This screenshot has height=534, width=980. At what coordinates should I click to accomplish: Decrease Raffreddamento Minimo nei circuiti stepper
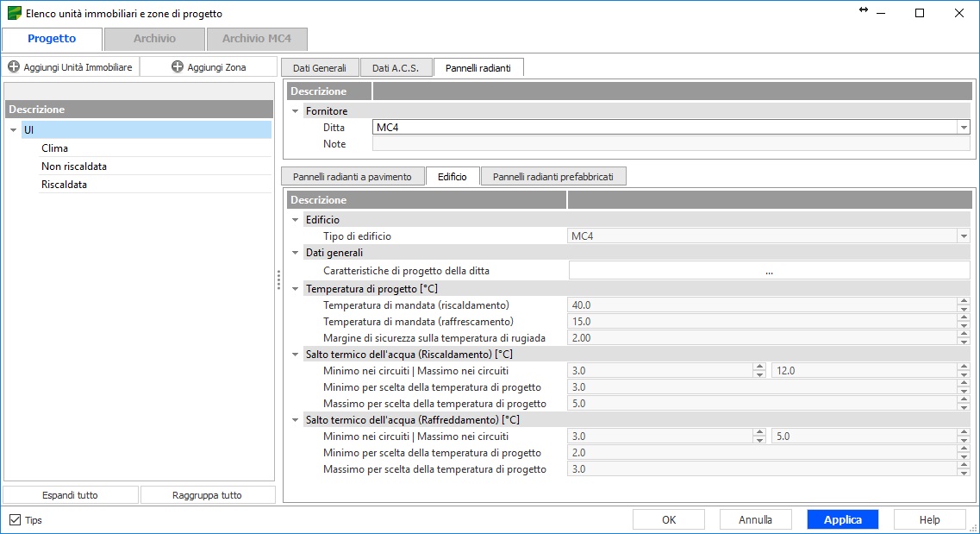click(759, 441)
